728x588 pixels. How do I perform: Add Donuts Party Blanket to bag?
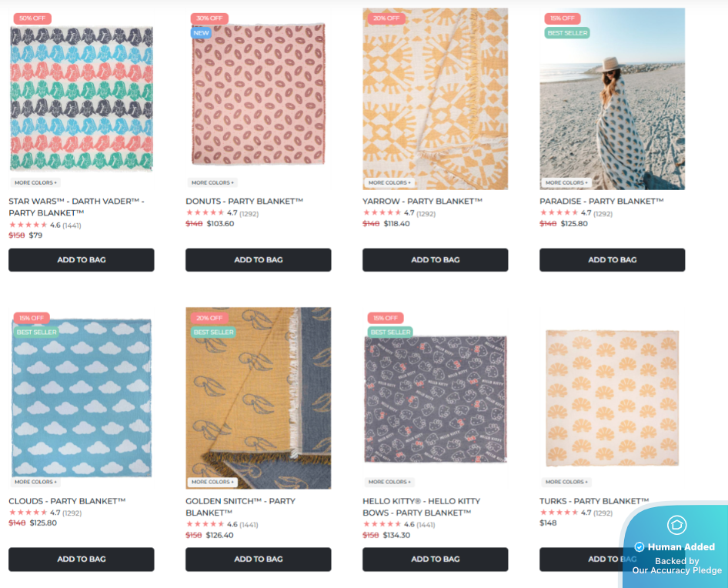tap(259, 260)
